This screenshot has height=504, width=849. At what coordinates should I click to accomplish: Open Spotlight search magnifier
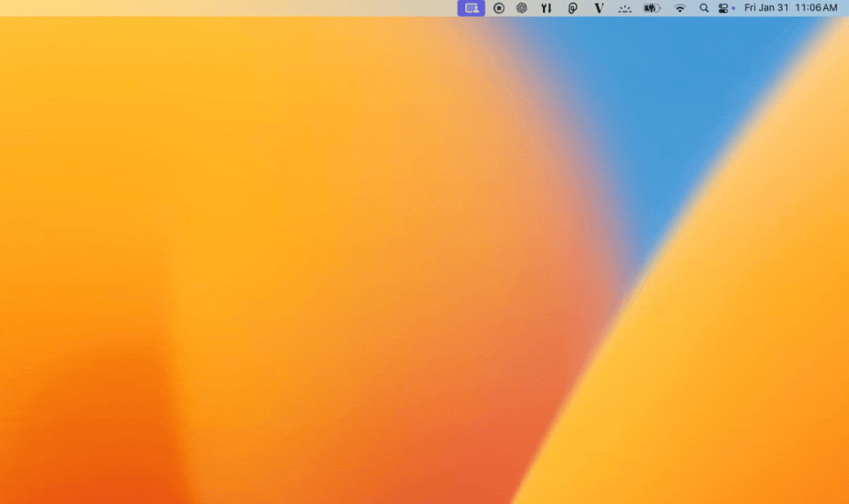tap(703, 8)
